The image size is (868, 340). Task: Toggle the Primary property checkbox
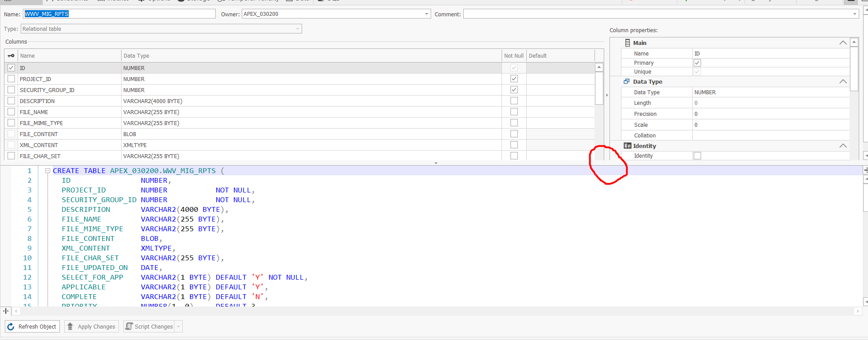[x=697, y=63]
